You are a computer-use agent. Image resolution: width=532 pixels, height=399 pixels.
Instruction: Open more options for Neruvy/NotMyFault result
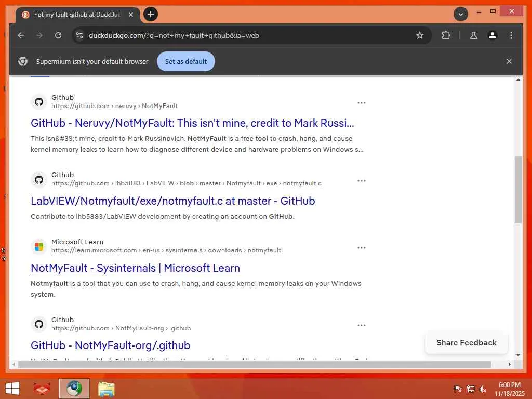click(x=362, y=103)
